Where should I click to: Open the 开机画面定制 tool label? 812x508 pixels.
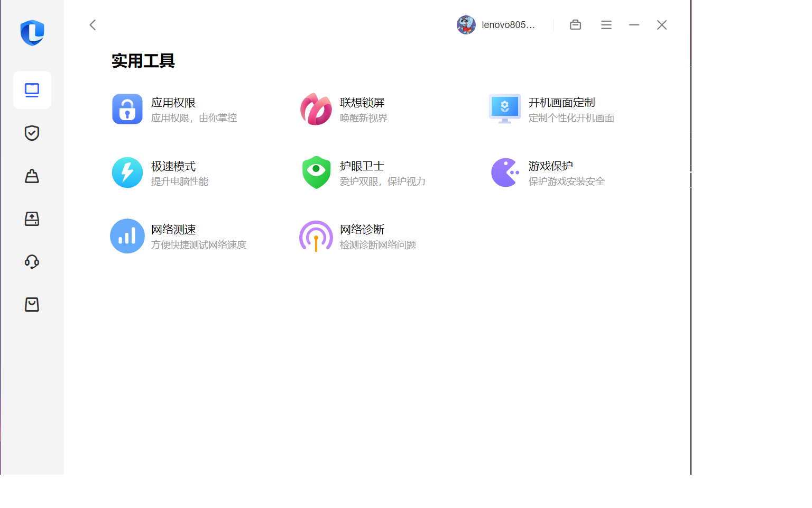[562, 103]
